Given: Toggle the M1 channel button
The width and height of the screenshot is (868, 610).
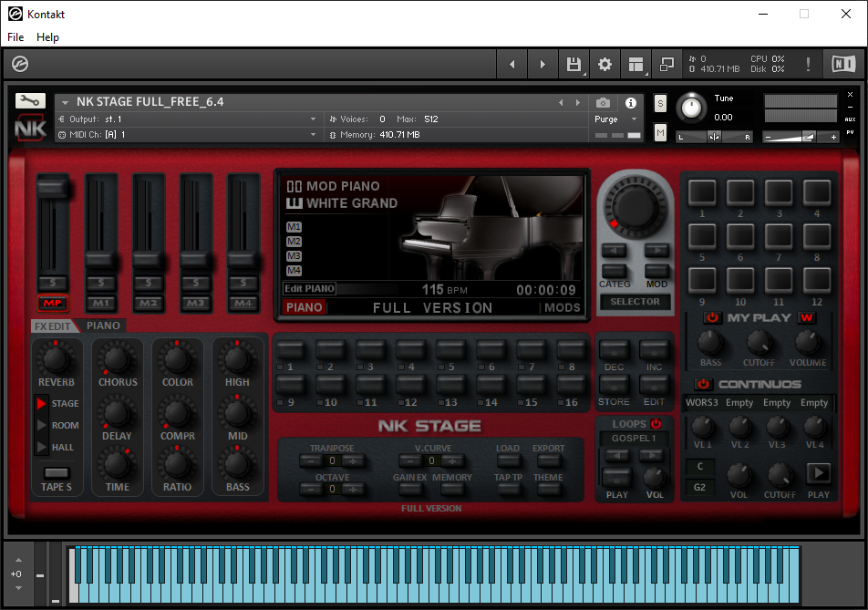Looking at the screenshot, I should coord(100,303).
